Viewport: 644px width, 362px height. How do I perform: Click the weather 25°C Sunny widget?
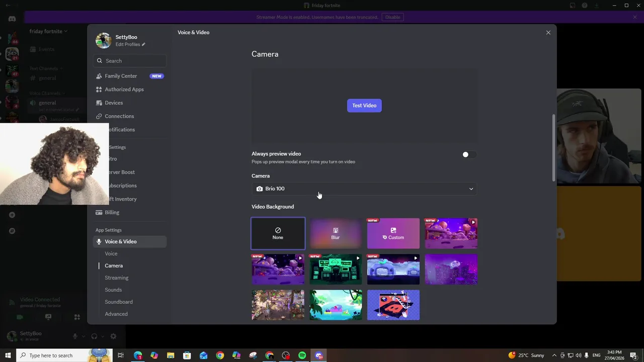(526, 355)
